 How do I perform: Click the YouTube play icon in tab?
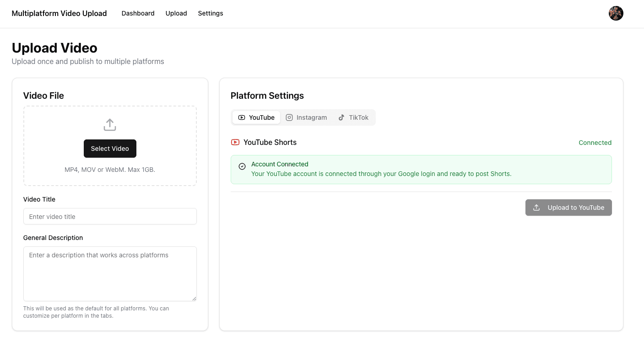[242, 117]
